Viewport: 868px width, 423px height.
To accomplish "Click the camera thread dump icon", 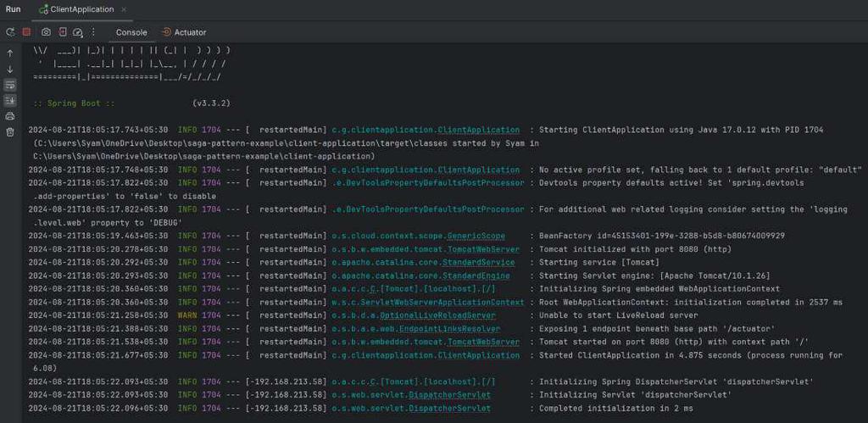I will [46, 32].
